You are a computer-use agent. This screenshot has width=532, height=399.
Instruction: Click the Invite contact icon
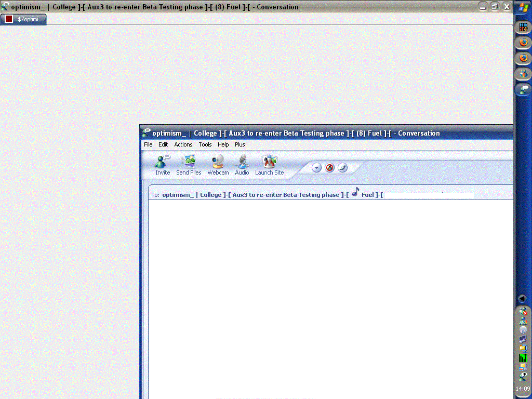click(x=163, y=164)
